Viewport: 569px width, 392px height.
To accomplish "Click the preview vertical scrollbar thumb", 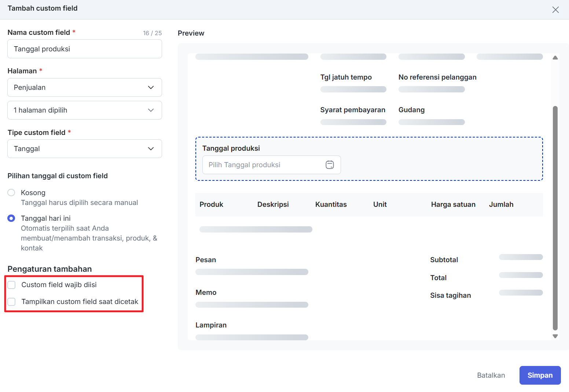I will point(555,218).
